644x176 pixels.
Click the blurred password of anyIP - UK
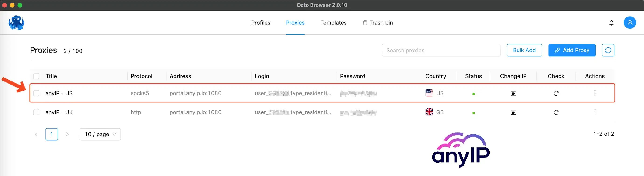[358, 112]
